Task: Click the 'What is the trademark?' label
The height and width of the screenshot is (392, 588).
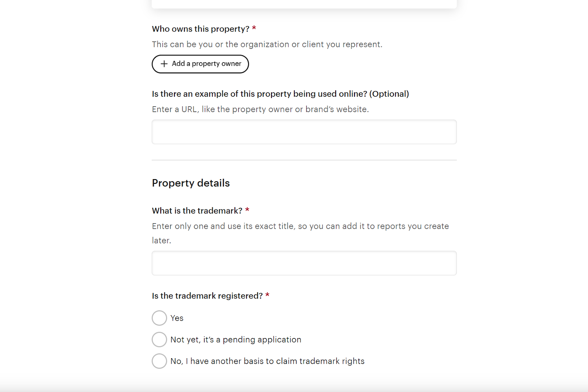Action: tap(197, 211)
